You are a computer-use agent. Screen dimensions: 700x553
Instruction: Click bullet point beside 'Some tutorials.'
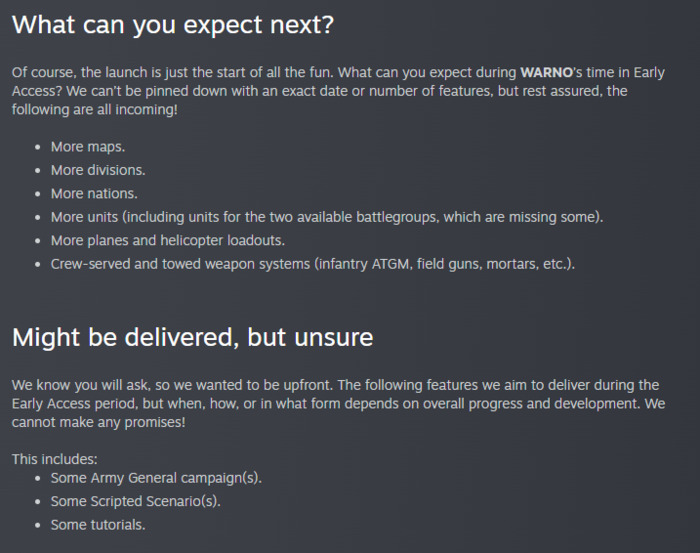pyautogui.click(x=38, y=525)
